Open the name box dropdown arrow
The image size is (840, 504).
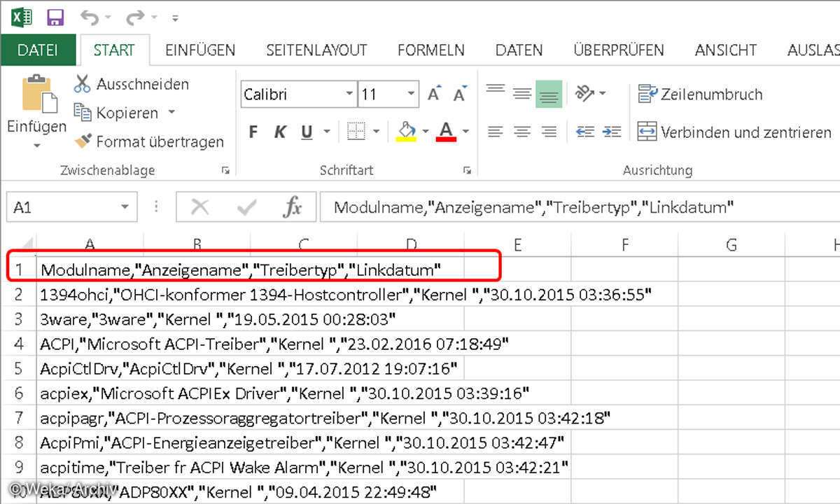[x=125, y=207]
